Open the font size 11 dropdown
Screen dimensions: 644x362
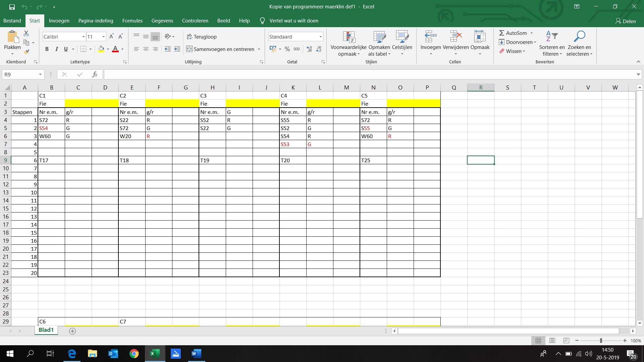104,37
